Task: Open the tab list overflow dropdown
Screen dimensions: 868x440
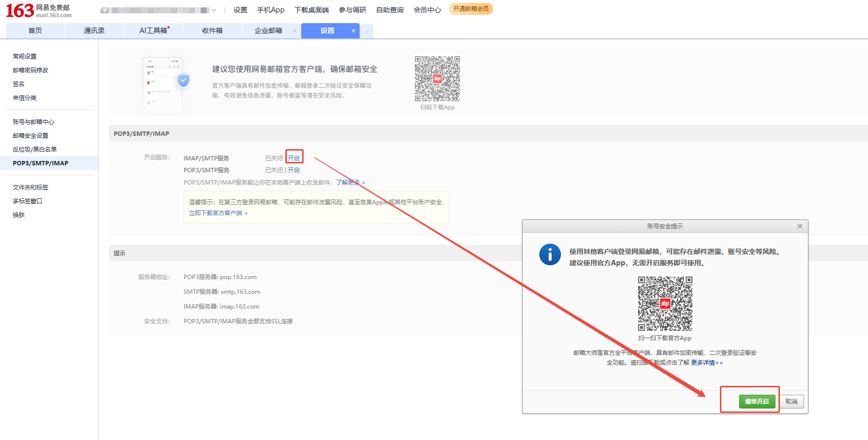Action: (x=367, y=31)
